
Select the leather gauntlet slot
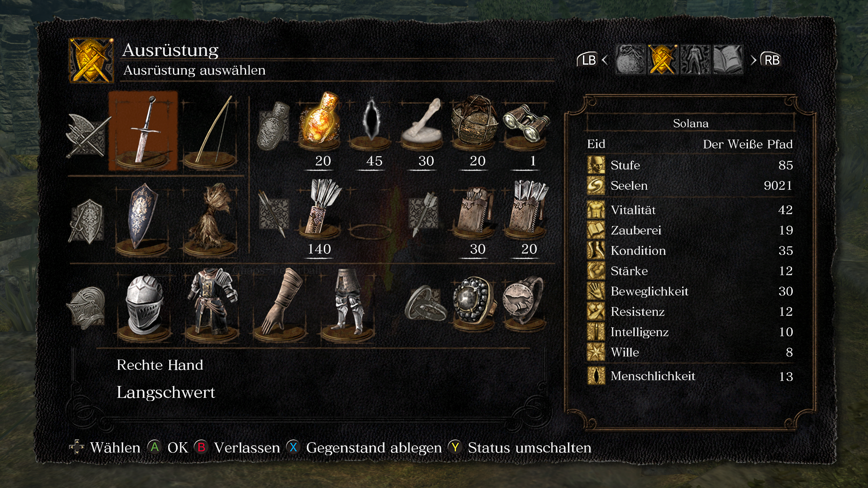click(280, 304)
